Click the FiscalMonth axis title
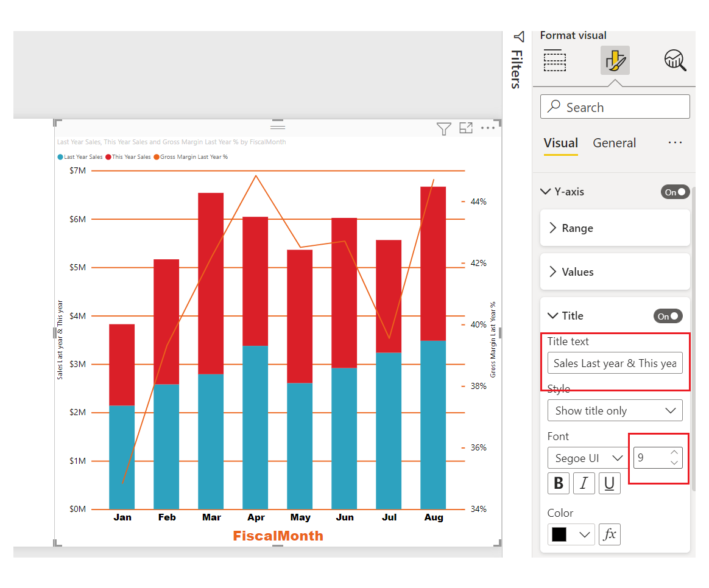This screenshot has height=588, width=709. click(278, 536)
